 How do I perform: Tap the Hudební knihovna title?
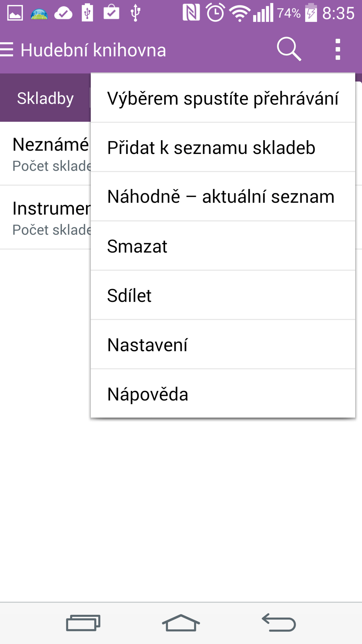click(93, 50)
